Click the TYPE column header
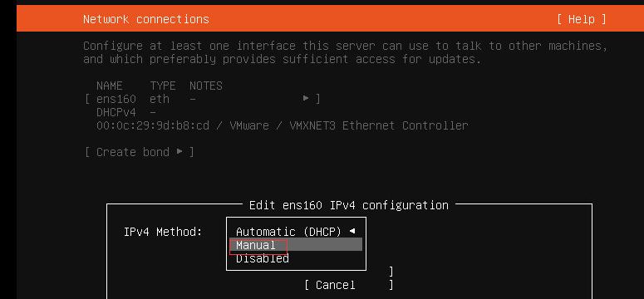This screenshot has height=299, width=644. click(163, 86)
